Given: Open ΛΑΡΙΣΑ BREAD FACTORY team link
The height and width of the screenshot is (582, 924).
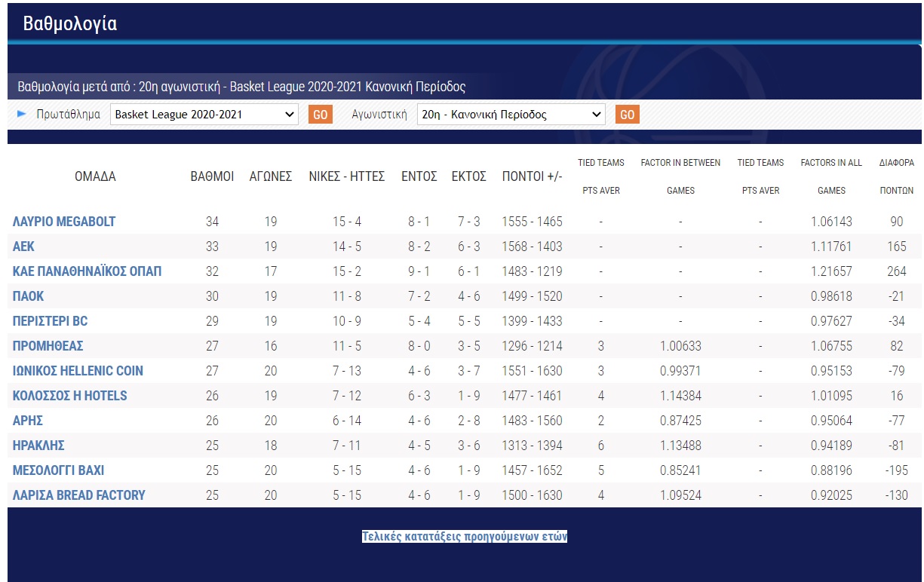Looking at the screenshot, I should pyautogui.click(x=79, y=495).
